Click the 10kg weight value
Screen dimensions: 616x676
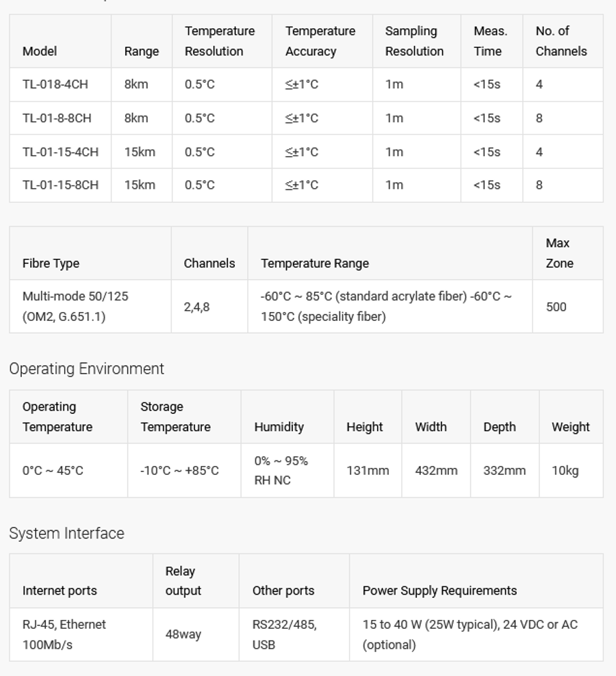[565, 471]
